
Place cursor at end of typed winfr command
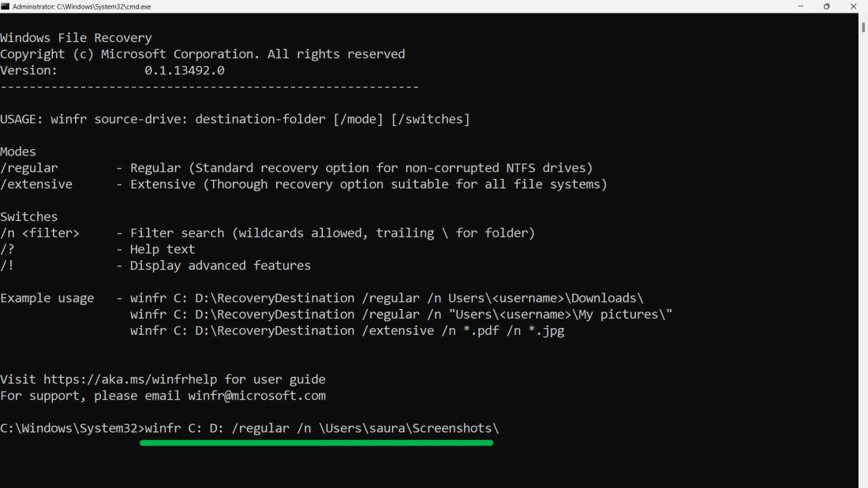[500, 429]
